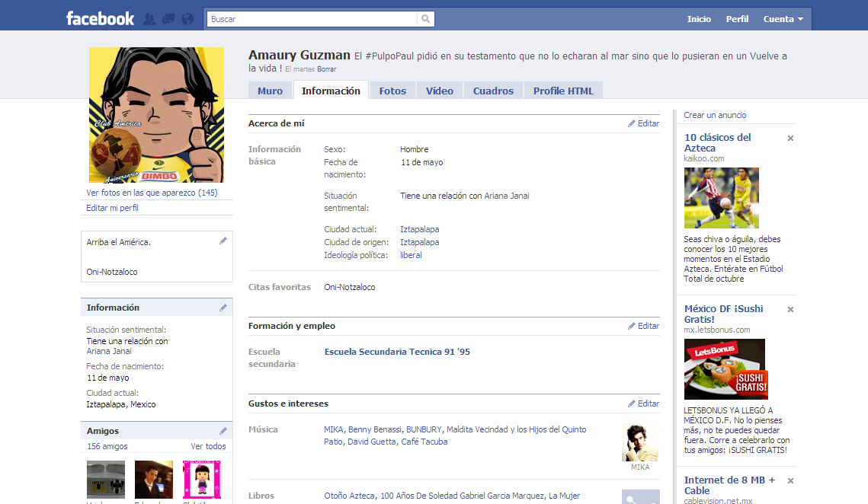Open the Fotos tab
This screenshot has width=868, height=504.
point(392,91)
